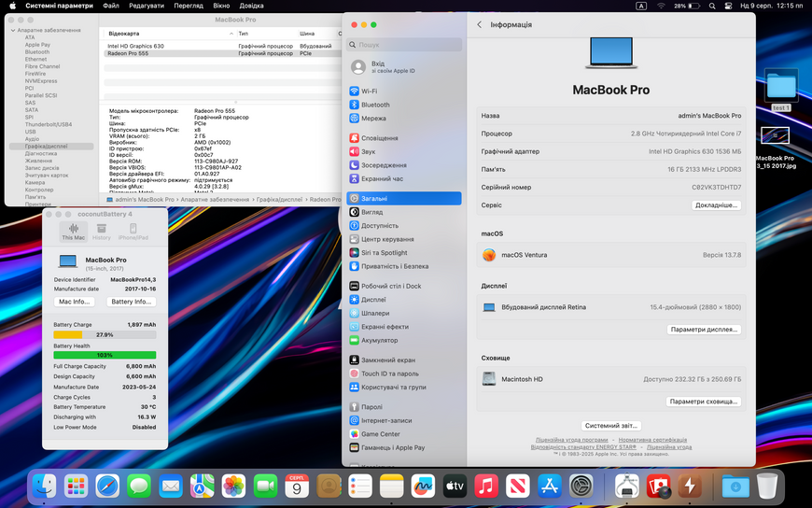Viewport: 812px width, 508px height.
Task: Click Battery Charge 27.9% bar
Action: [x=105, y=335]
